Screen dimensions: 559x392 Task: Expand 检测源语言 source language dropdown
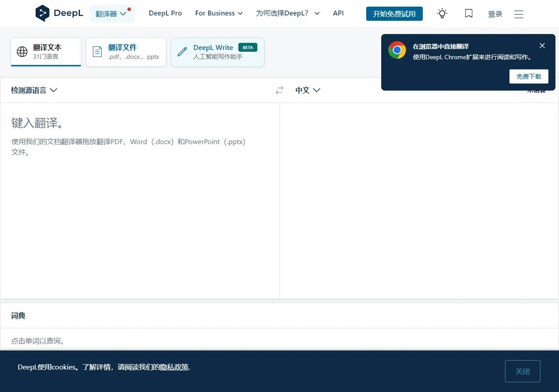coord(34,90)
